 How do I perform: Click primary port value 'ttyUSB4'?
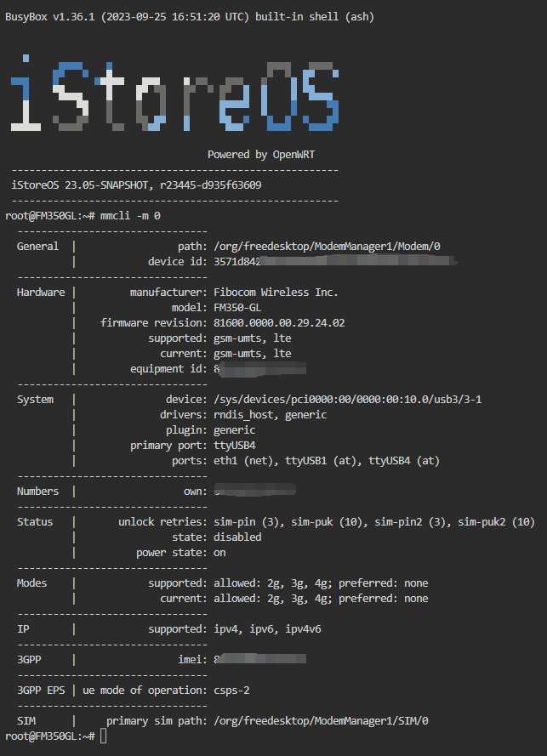point(235,446)
